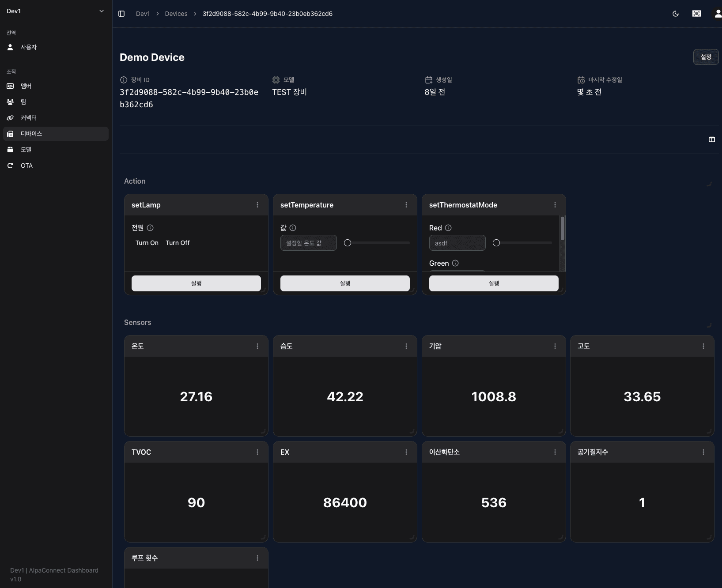Click info icon next to 값
Image resolution: width=722 pixels, height=588 pixels.
click(293, 228)
